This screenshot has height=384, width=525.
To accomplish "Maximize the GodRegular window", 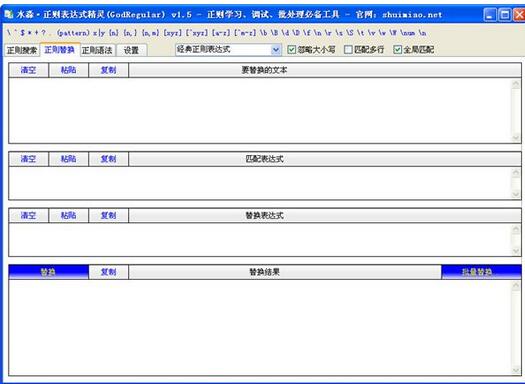I will (505, 15).
